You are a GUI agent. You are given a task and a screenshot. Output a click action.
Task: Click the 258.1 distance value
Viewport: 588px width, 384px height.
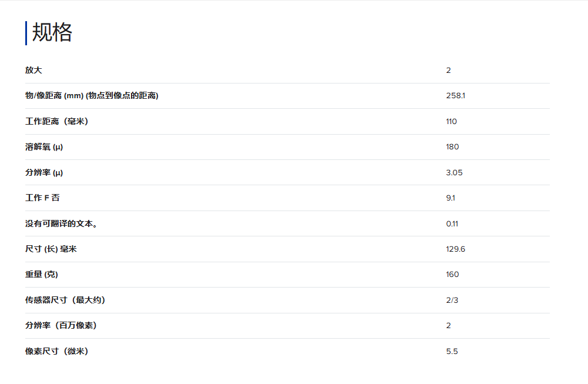point(455,96)
